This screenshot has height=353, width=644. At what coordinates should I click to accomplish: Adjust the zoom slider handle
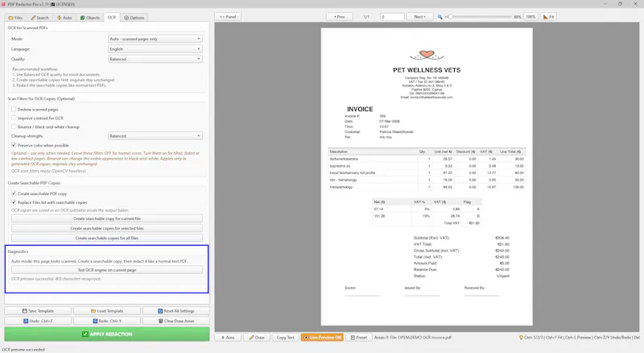click(x=450, y=17)
